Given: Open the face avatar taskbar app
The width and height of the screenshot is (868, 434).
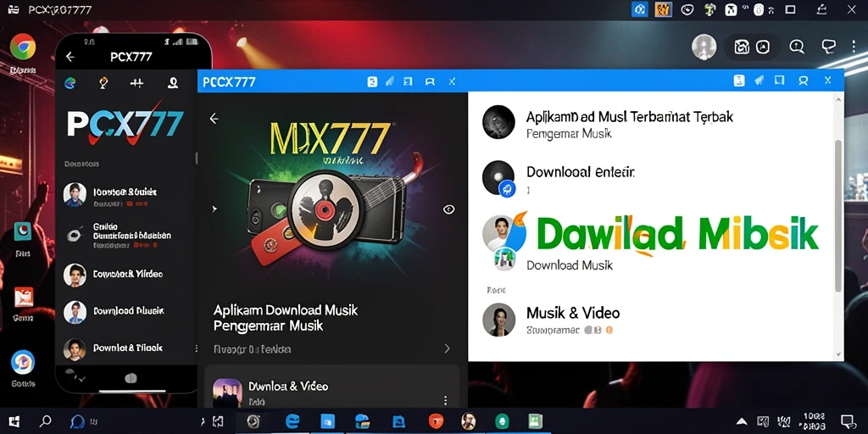Looking at the screenshot, I should click(468, 421).
